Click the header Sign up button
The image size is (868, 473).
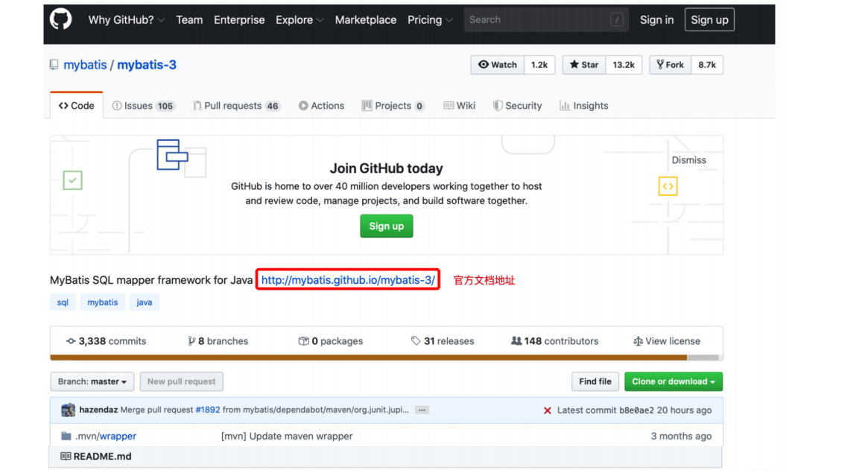(x=709, y=20)
